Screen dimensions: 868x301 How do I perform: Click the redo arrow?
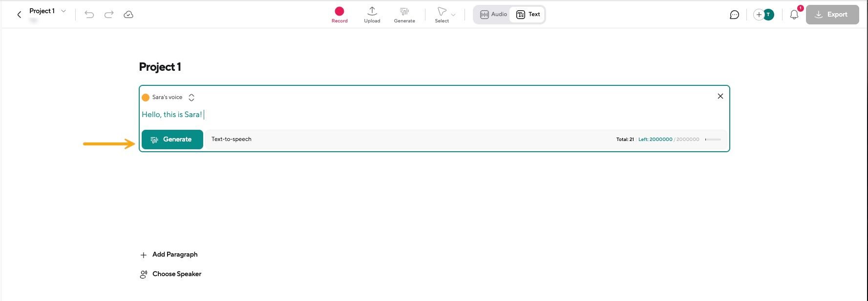point(109,15)
